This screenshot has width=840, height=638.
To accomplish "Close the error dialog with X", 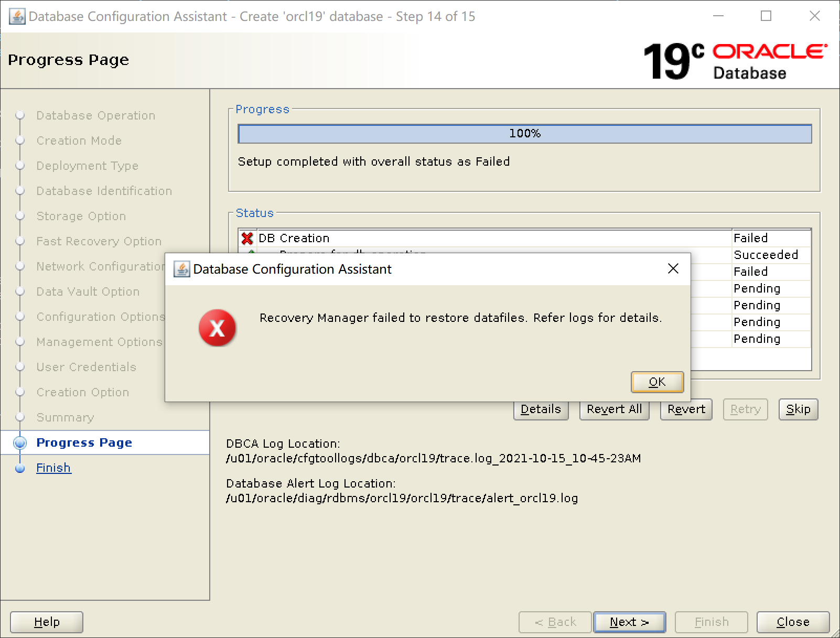I will 673,269.
